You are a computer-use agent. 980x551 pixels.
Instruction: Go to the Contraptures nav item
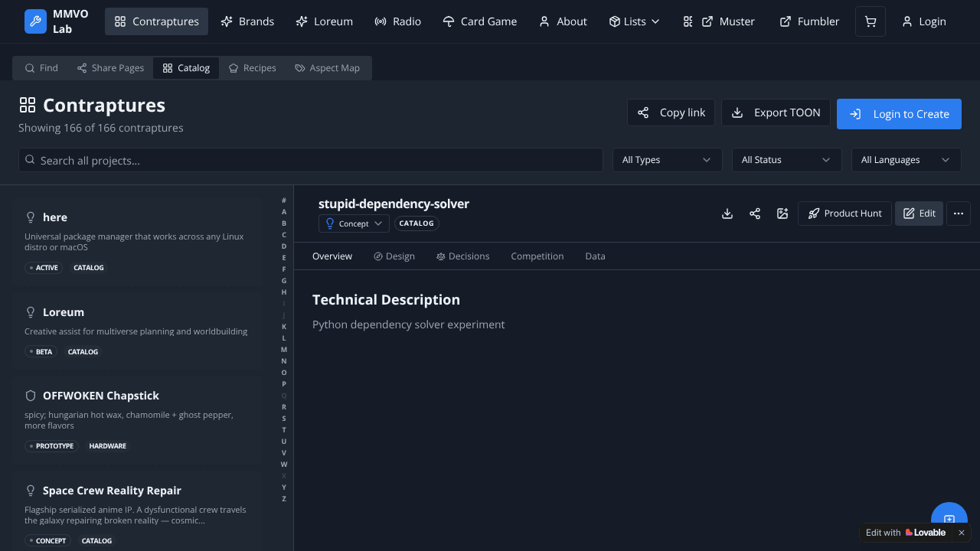(156, 21)
